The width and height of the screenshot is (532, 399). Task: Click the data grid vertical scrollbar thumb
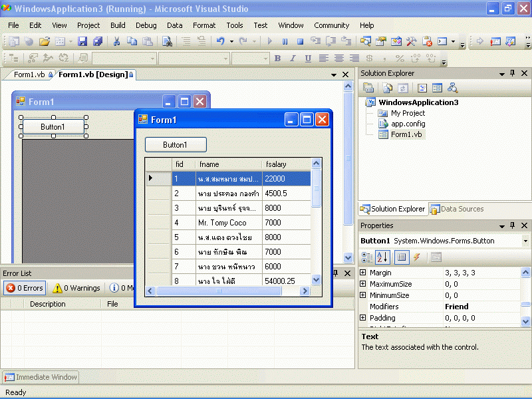pyautogui.click(x=316, y=188)
